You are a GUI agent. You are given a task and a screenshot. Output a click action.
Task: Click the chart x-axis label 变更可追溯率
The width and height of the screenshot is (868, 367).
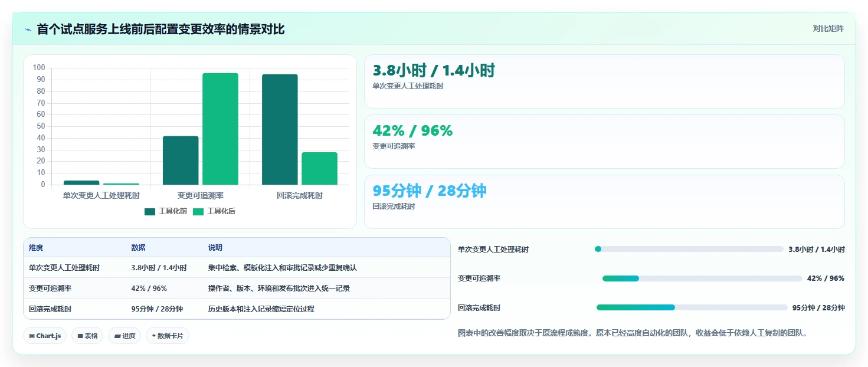pos(201,195)
